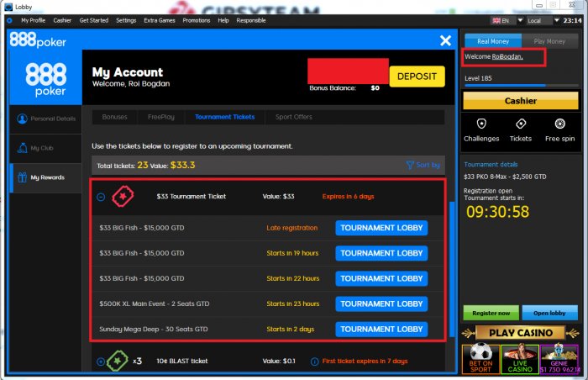Open the Responsible menu
The image size is (588, 380).
pos(251,20)
